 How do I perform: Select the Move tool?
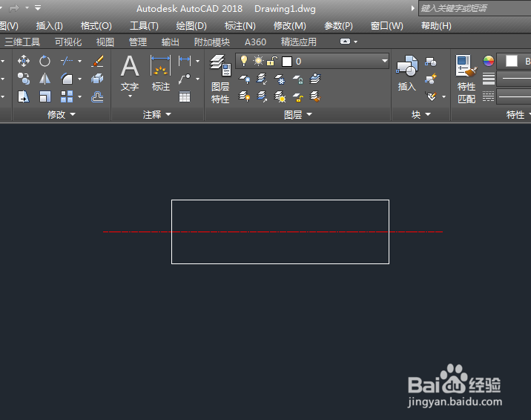tap(24, 61)
